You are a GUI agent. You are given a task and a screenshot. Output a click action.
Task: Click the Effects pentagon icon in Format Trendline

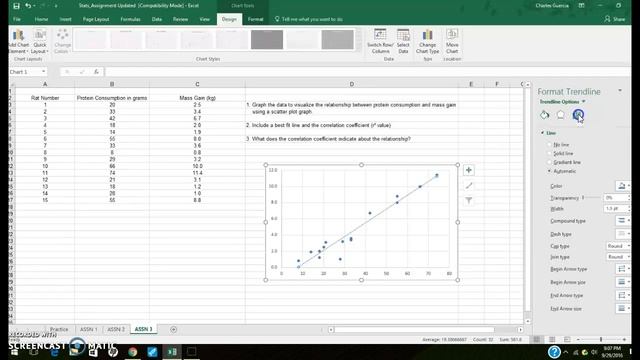point(561,115)
